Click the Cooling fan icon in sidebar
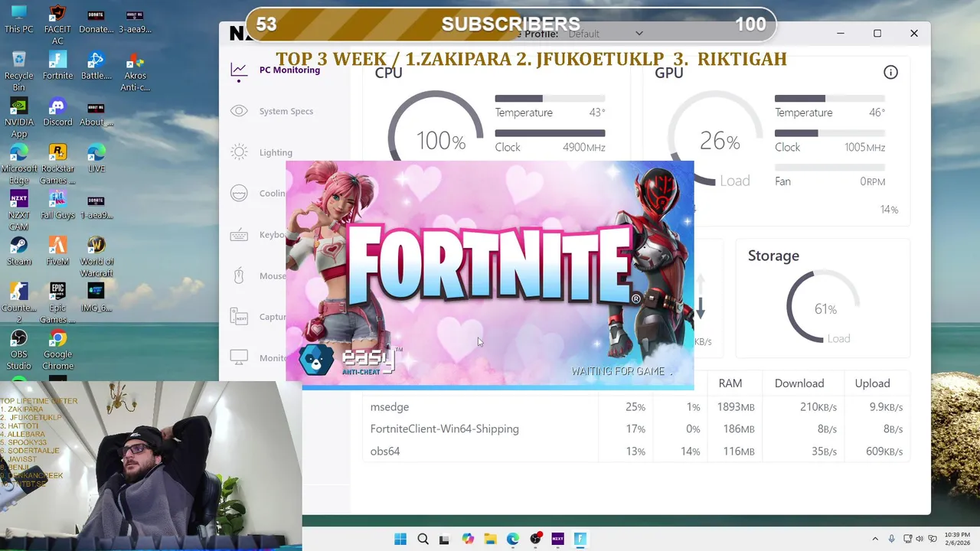Image resolution: width=980 pixels, height=551 pixels. point(239,193)
